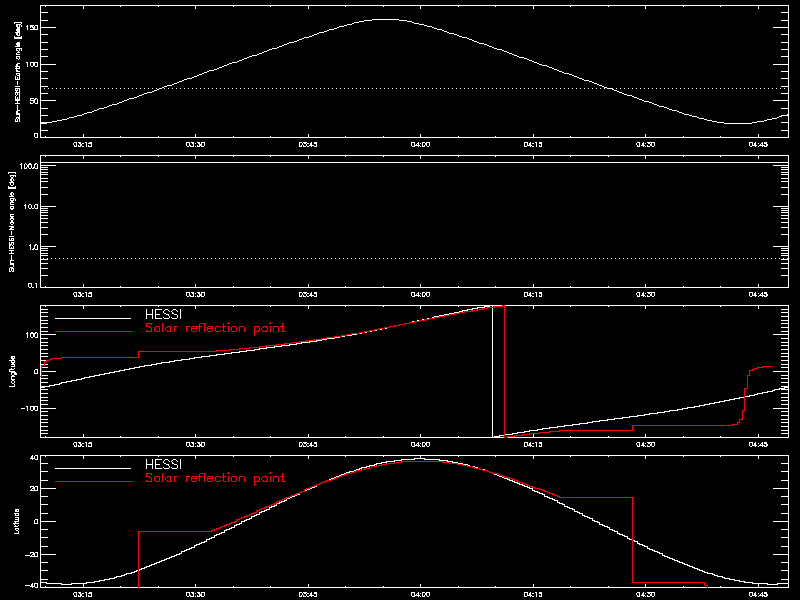Select HESSI legend text in Latitude plot
The width and height of the screenshot is (800, 600).
(x=163, y=465)
